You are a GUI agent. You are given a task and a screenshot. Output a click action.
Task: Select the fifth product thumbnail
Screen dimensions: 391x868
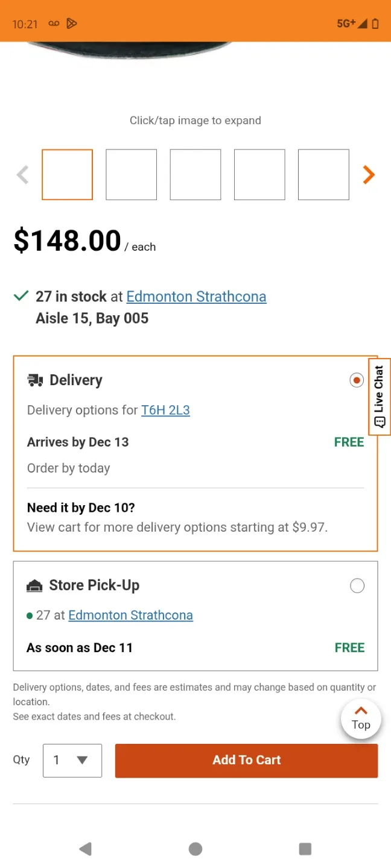323,175
